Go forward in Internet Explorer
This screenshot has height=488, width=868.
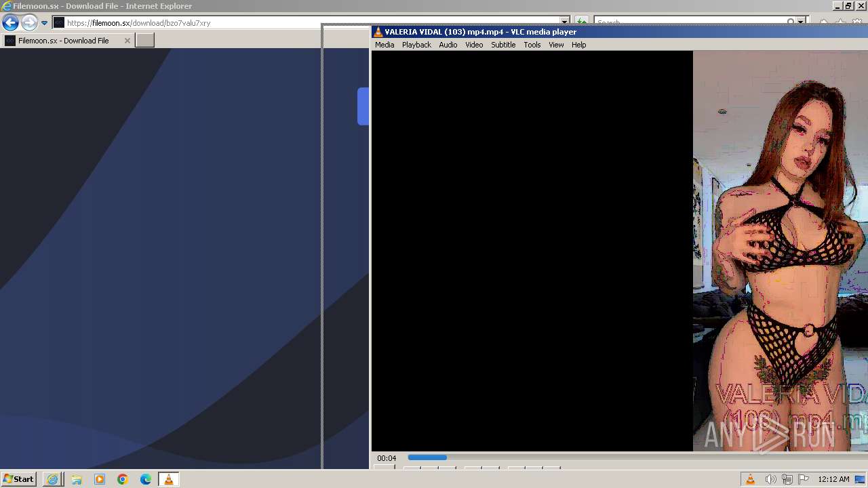28,22
